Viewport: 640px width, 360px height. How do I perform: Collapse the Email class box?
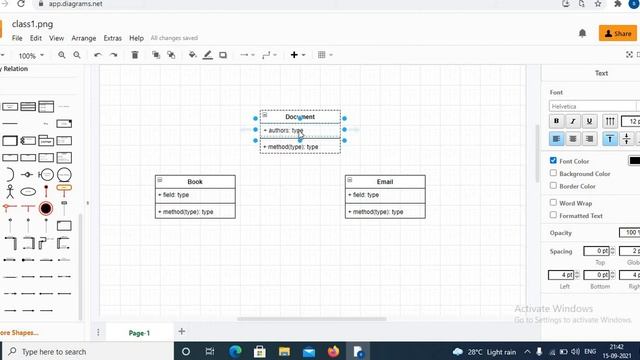click(x=349, y=180)
